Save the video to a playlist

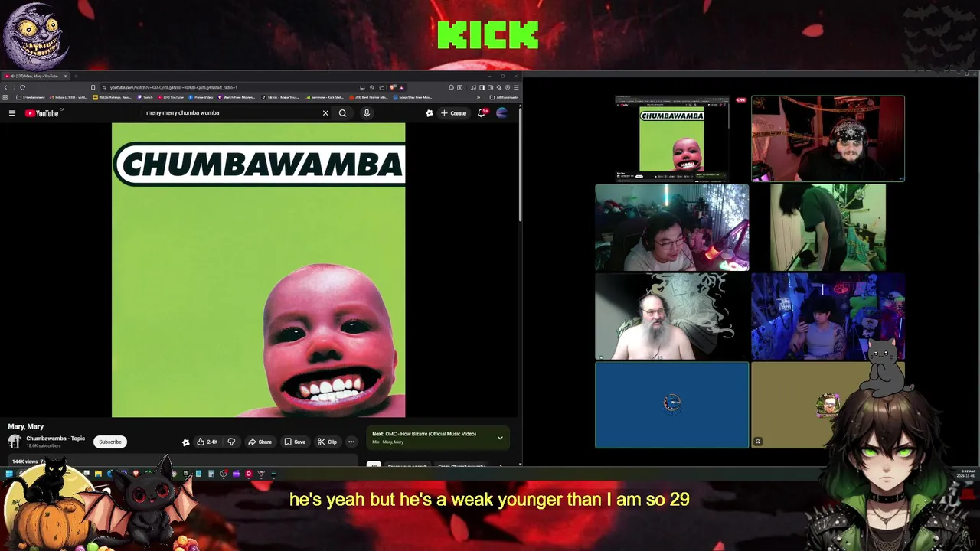click(x=295, y=442)
